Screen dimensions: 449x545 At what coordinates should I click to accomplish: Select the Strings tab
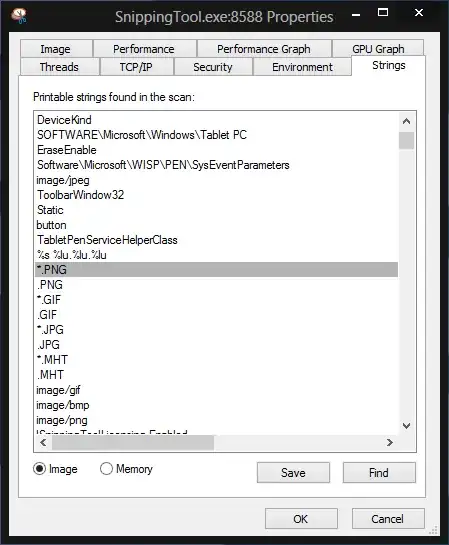389,65
